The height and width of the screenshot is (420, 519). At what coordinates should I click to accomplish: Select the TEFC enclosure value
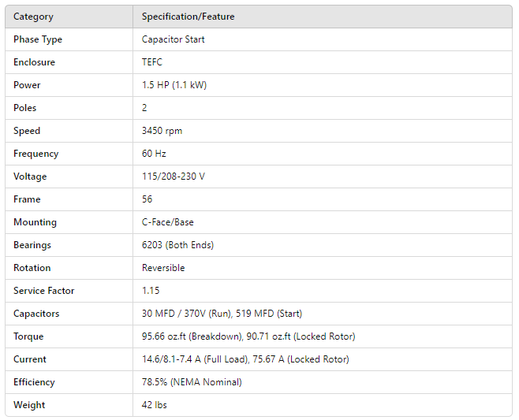tap(153, 62)
